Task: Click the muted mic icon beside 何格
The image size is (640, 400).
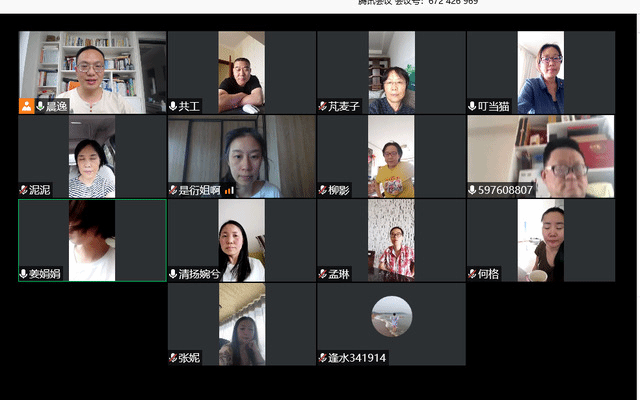Action: 472,274
